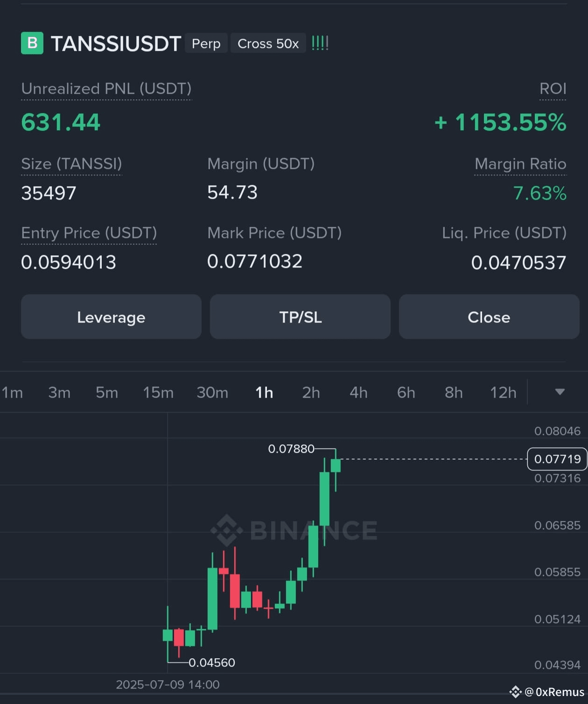Tap the Cross 50x margin tag
The height and width of the screenshot is (704, 588).
coord(268,43)
